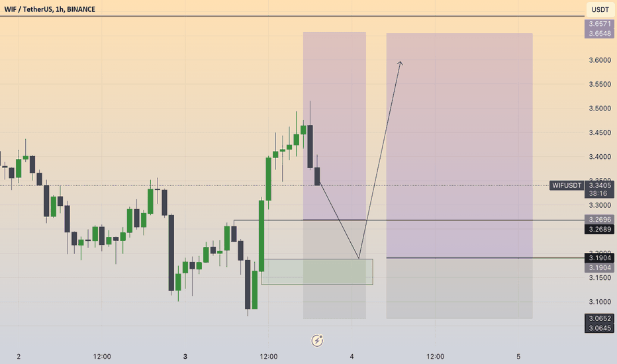Image resolution: width=617 pixels, height=364 pixels.
Task: Open the USDT currency selector
Action: click(600, 9)
